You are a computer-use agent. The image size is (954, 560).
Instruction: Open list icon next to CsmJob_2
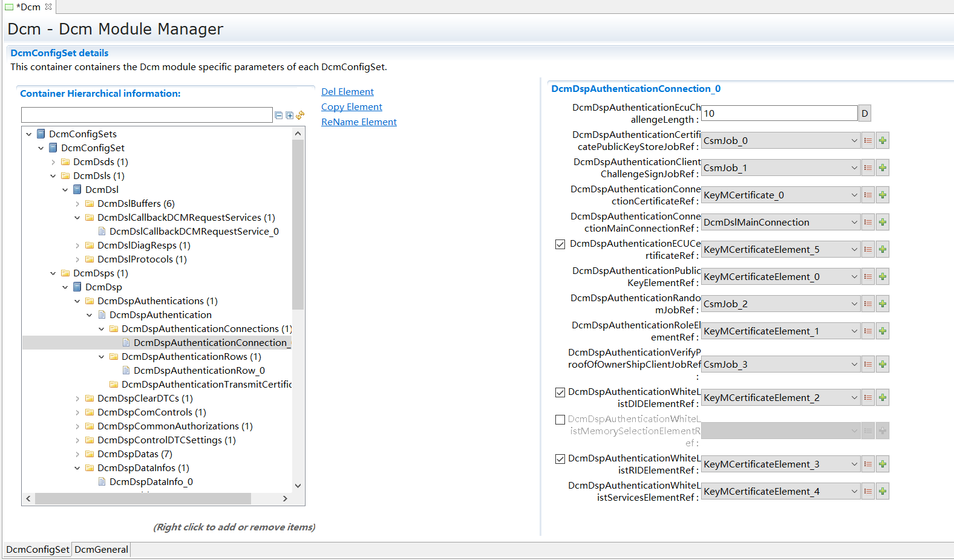(868, 304)
